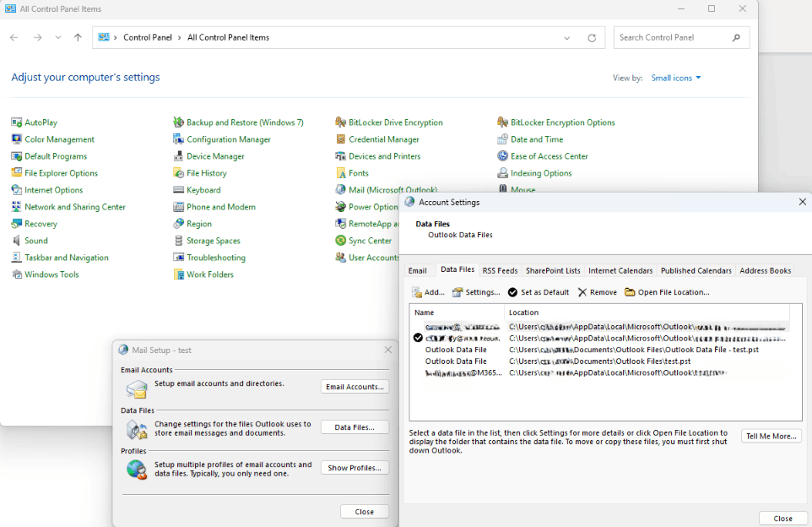Open the AutoPlay icon in Control Panel
Image resolution: width=812 pixels, height=527 pixels.
[x=17, y=122]
